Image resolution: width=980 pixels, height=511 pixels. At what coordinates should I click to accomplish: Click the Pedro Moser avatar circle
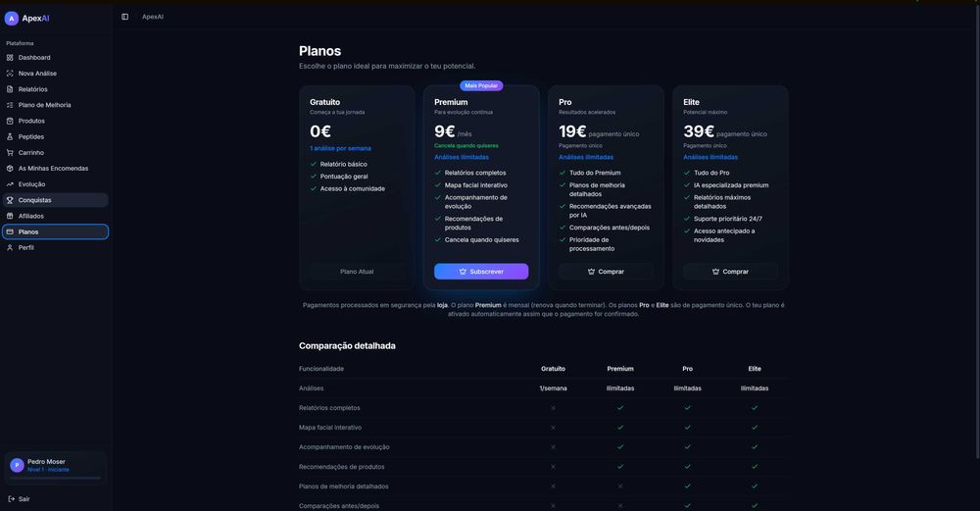click(x=17, y=465)
